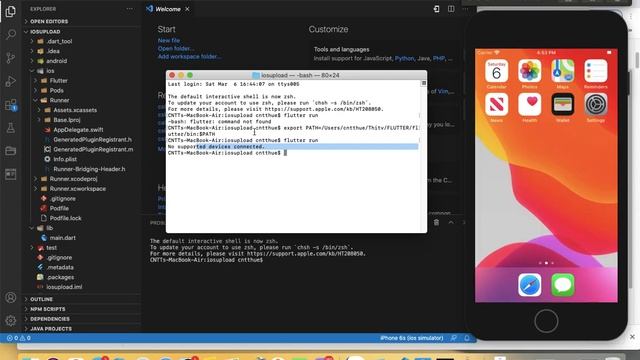Click the notifications bell in status bar
Image resolution: width=640 pixels, height=360 pixels.
(x=467, y=338)
